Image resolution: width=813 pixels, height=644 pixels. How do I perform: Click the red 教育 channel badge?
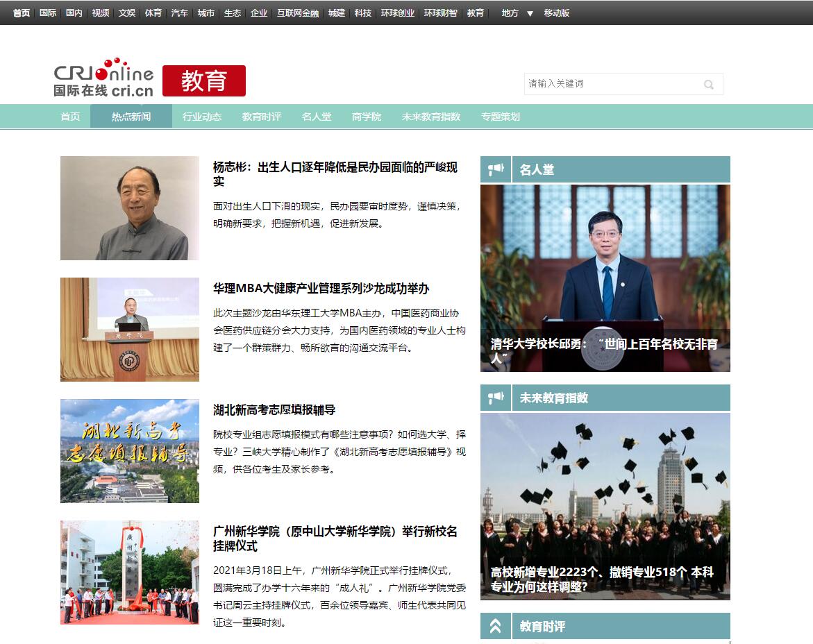pyautogui.click(x=204, y=80)
